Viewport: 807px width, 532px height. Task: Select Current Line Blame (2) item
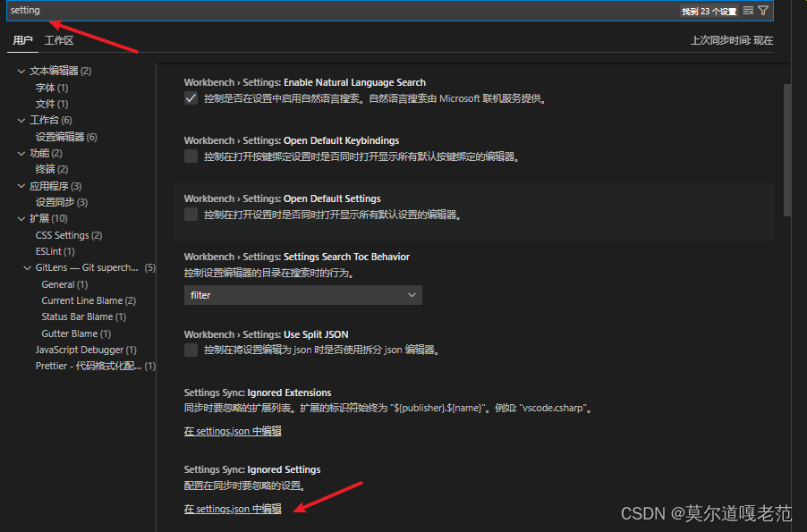(x=89, y=300)
